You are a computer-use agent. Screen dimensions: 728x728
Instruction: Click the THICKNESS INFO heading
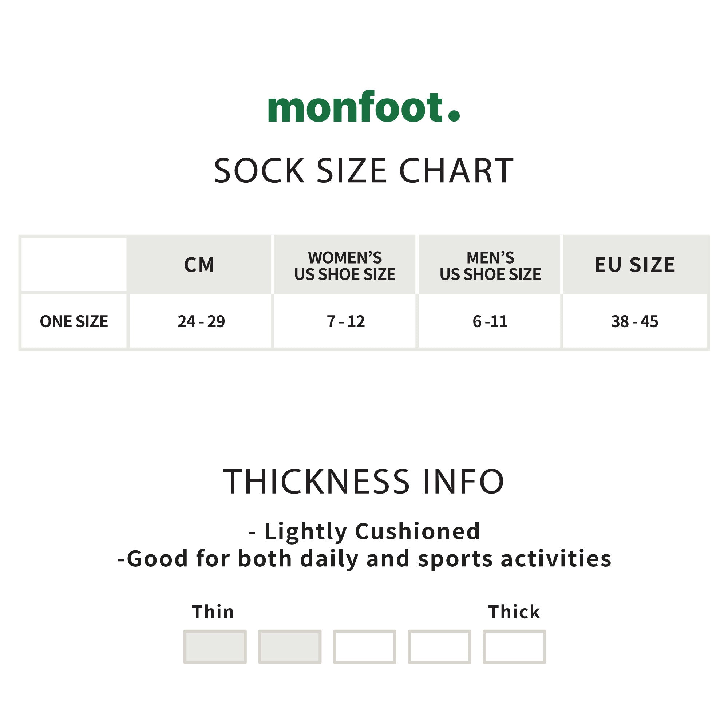point(364,482)
